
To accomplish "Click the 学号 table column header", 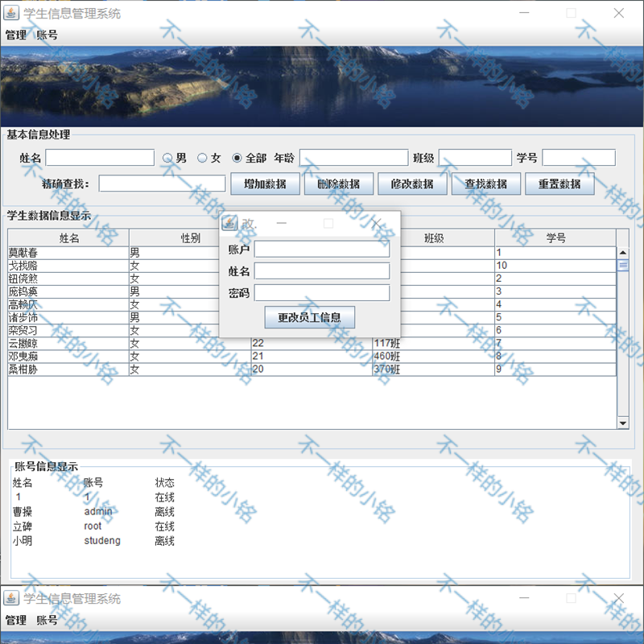I will [555, 237].
